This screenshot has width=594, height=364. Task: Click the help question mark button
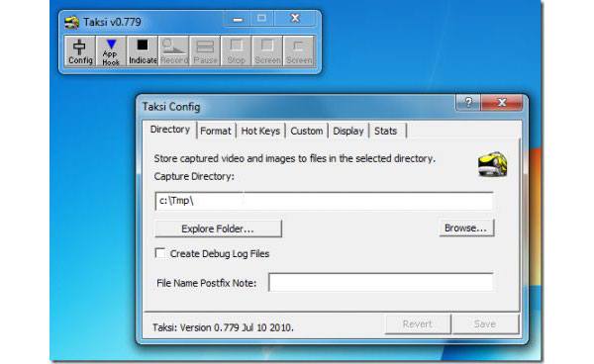468,102
